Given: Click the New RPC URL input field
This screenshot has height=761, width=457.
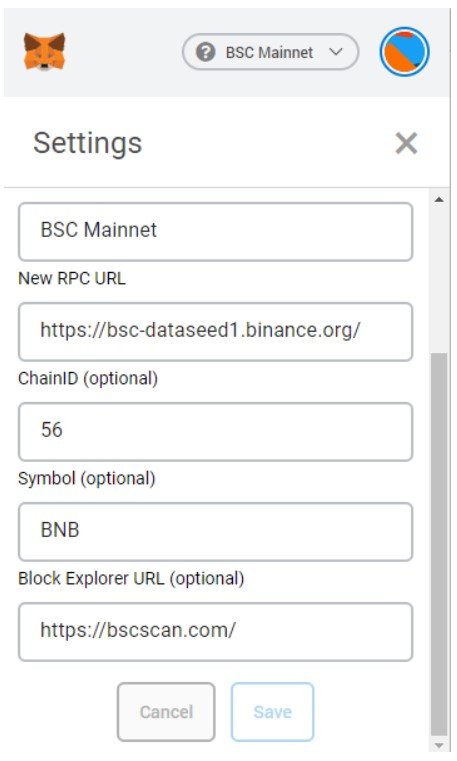Looking at the screenshot, I should point(215,331).
